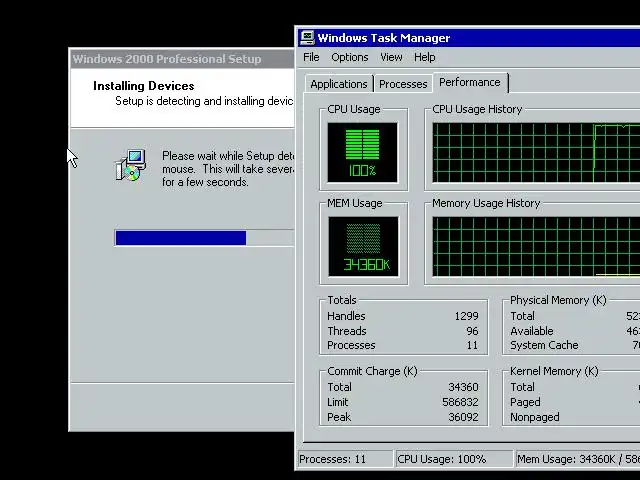Click the Installing Devices progress bar
Screen dimensions: 640x480
coord(204,238)
